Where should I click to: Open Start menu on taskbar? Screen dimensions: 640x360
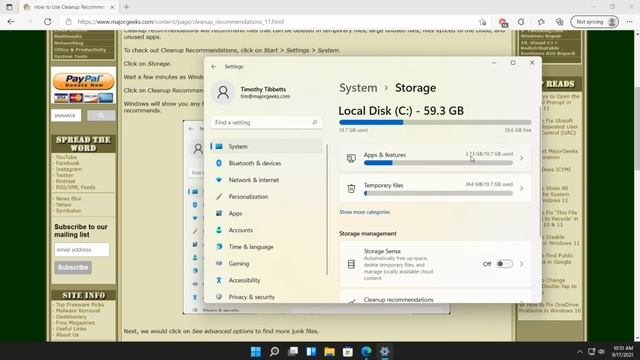[x=256, y=351]
